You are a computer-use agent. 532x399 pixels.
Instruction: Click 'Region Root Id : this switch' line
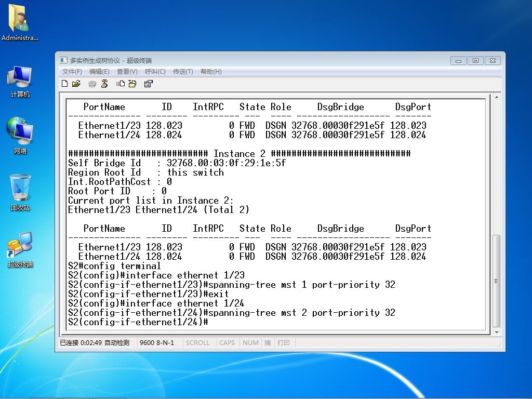[x=146, y=172]
